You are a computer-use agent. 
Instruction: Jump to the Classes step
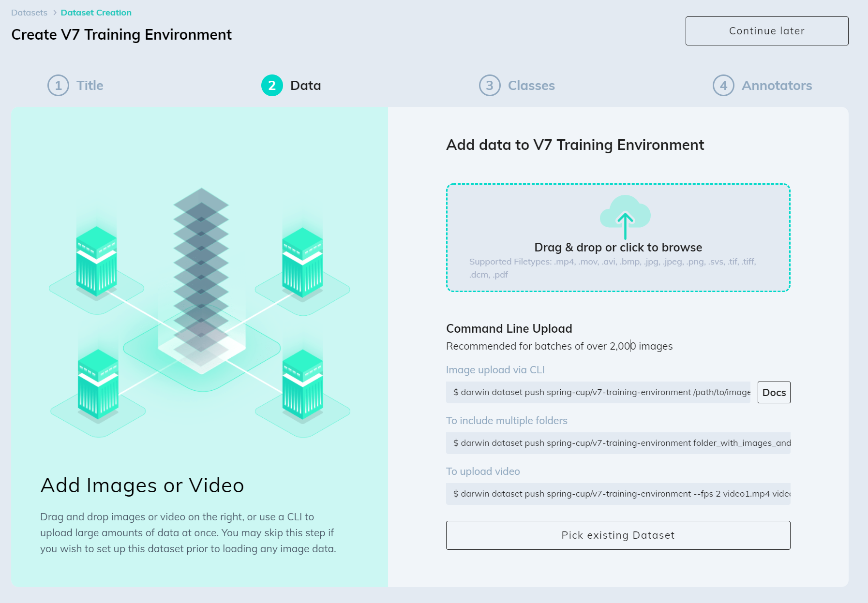(531, 85)
